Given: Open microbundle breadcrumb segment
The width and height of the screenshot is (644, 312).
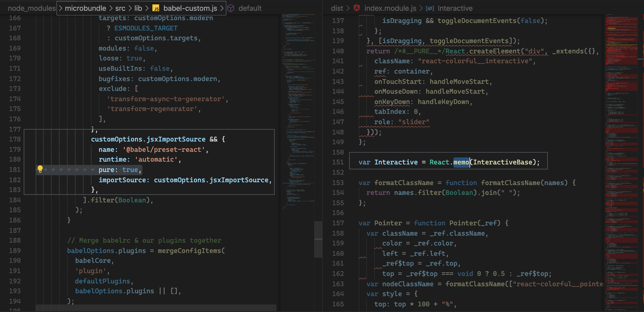Looking at the screenshot, I should [85, 8].
